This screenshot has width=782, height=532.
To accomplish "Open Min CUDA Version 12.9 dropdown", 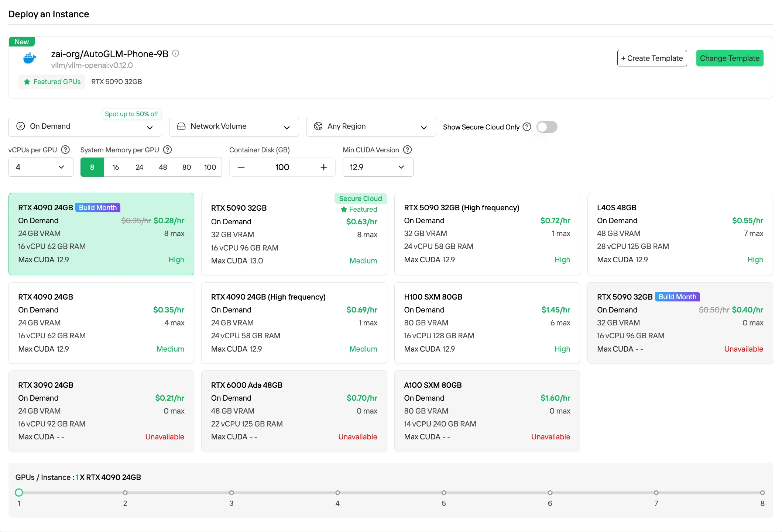I will pos(378,167).
